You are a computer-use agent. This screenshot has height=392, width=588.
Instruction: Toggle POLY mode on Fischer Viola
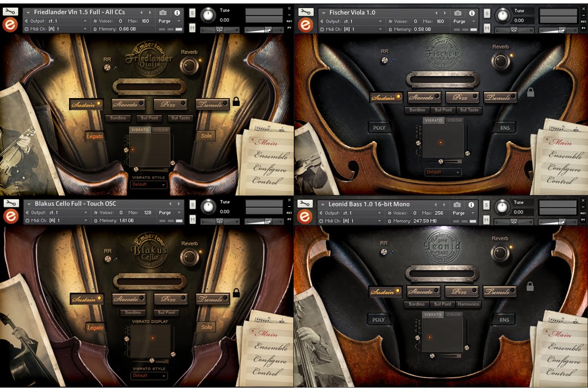379,128
